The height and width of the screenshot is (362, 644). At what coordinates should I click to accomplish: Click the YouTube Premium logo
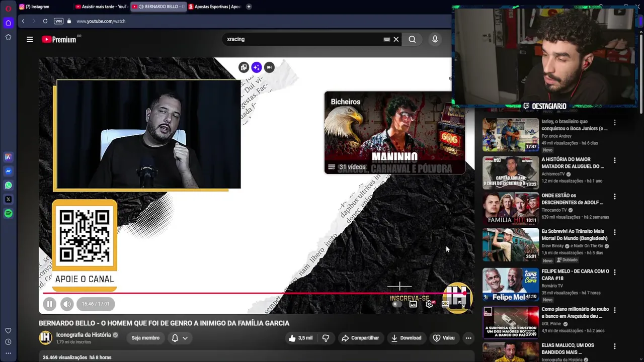coord(59,39)
